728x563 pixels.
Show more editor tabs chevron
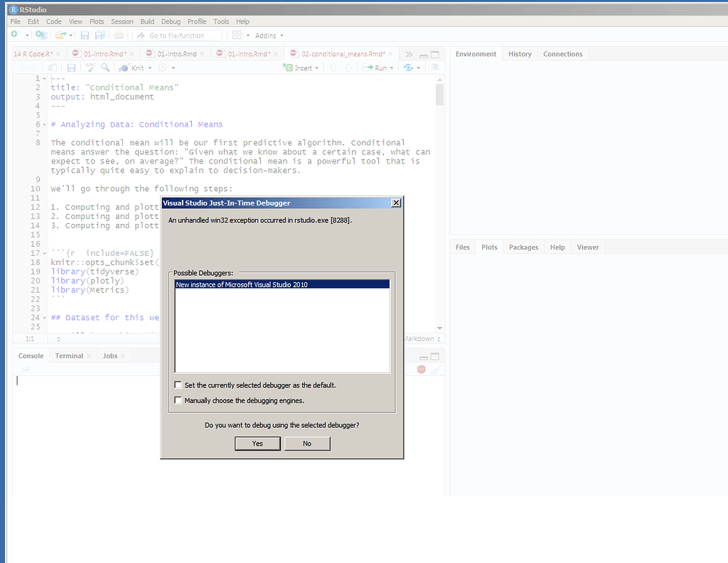(409, 54)
